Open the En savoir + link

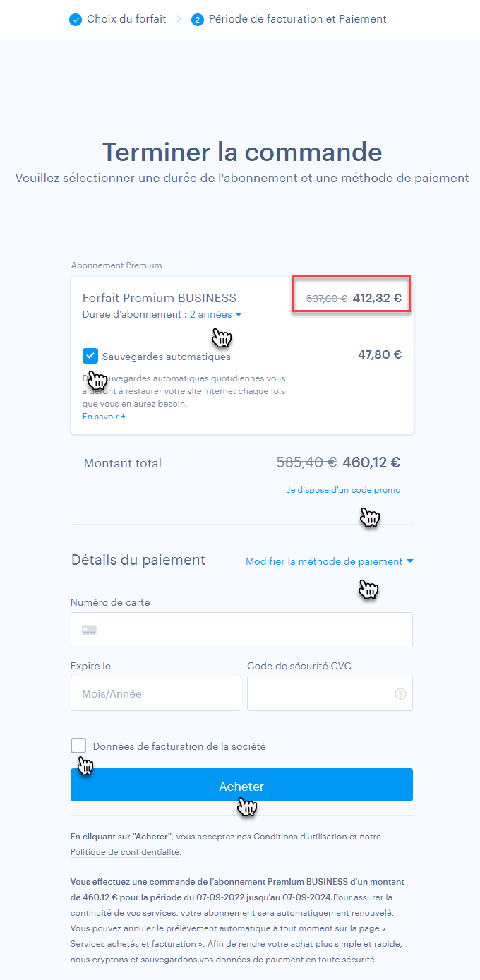pos(104,417)
